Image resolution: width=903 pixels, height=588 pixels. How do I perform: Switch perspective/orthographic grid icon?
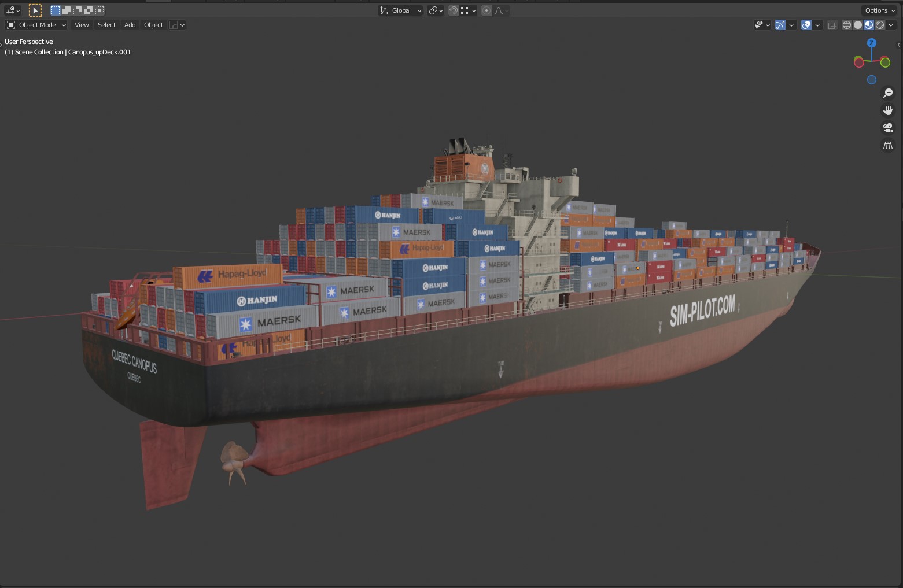(x=888, y=145)
